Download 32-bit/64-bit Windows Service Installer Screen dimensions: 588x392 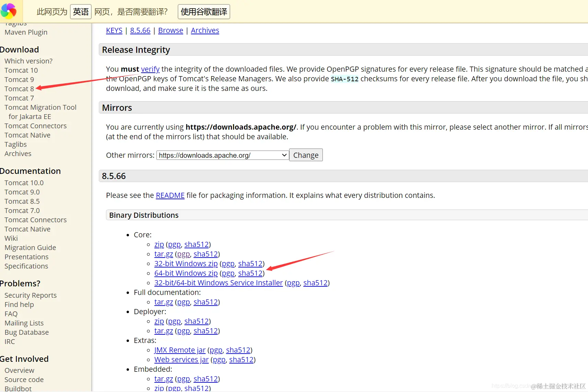(x=219, y=283)
